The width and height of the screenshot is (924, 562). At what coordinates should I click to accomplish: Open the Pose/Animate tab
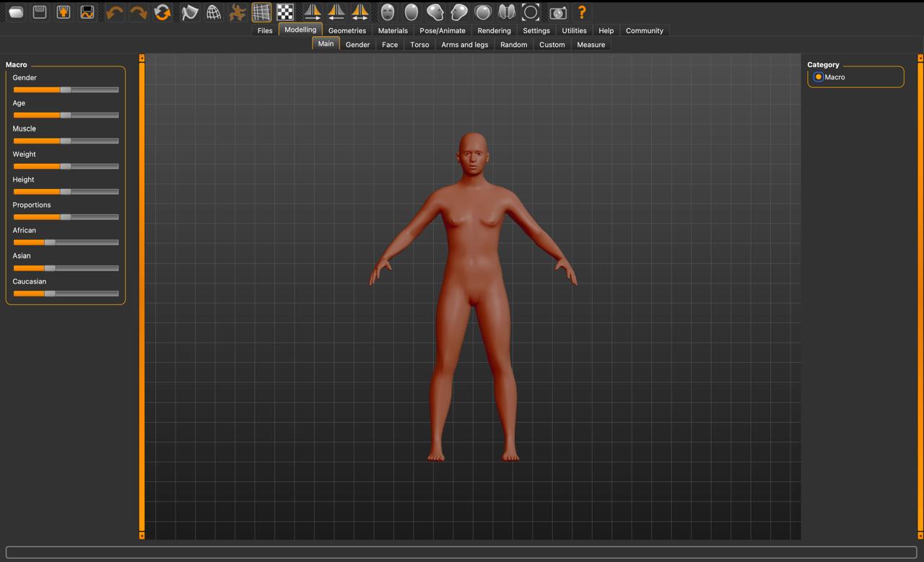click(x=443, y=30)
